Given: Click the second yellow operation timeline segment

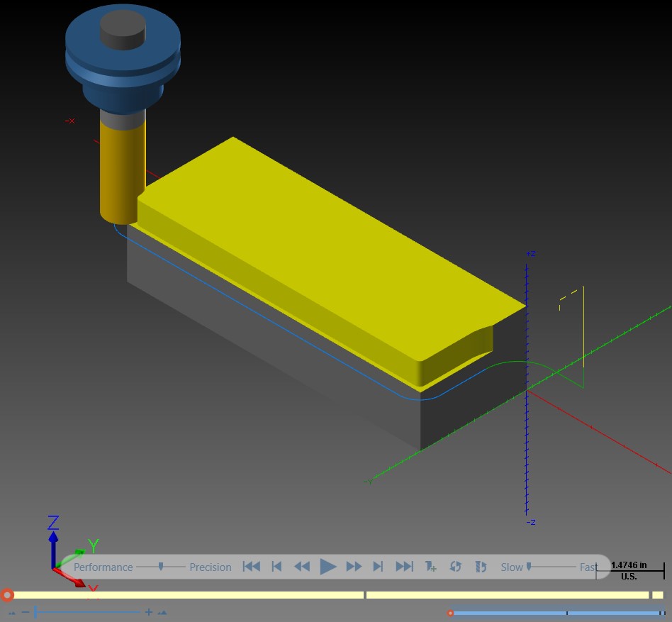Looking at the screenshot, I should [508, 595].
